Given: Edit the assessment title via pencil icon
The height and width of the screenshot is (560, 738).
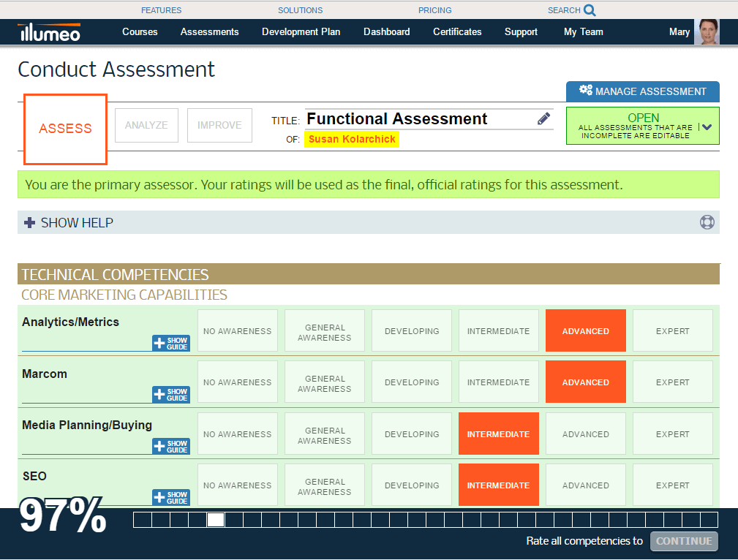Looking at the screenshot, I should coord(543,118).
